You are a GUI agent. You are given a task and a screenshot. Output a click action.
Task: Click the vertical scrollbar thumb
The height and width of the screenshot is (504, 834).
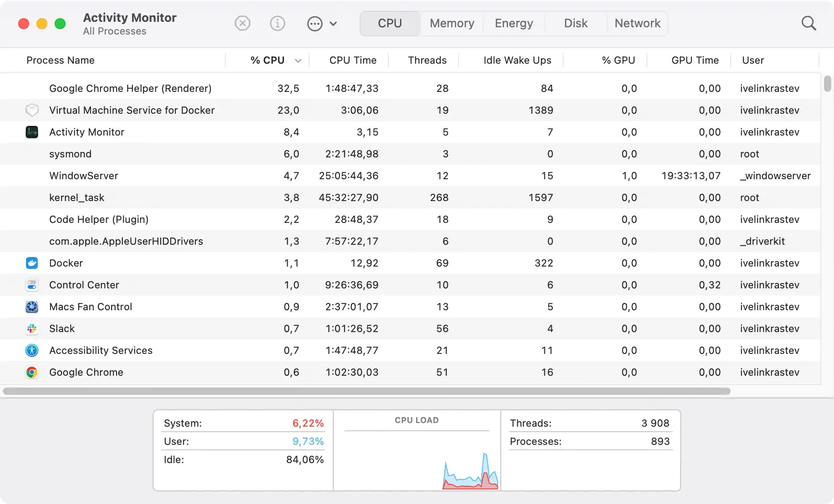(x=827, y=84)
